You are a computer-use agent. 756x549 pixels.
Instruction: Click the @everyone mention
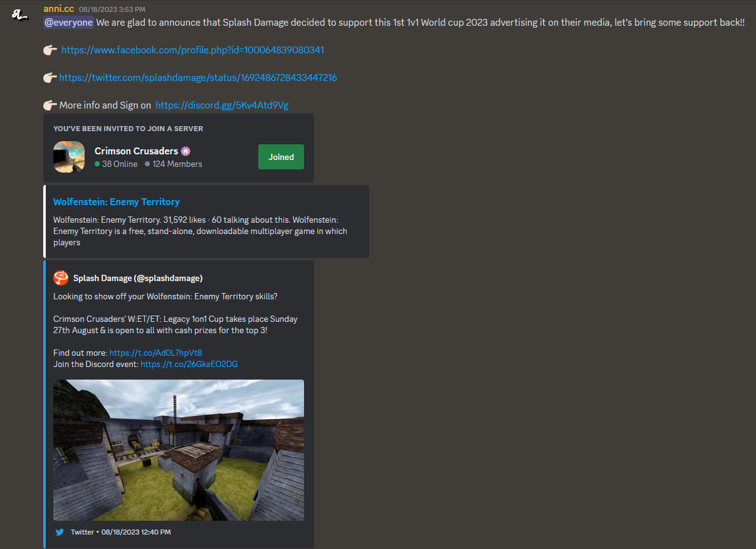pos(68,23)
